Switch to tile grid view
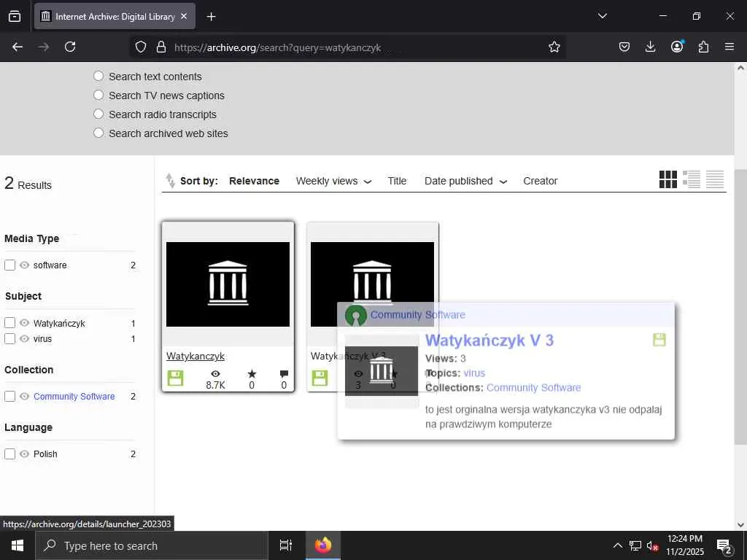Viewport: 747px width, 560px height. click(x=668, y=179)
